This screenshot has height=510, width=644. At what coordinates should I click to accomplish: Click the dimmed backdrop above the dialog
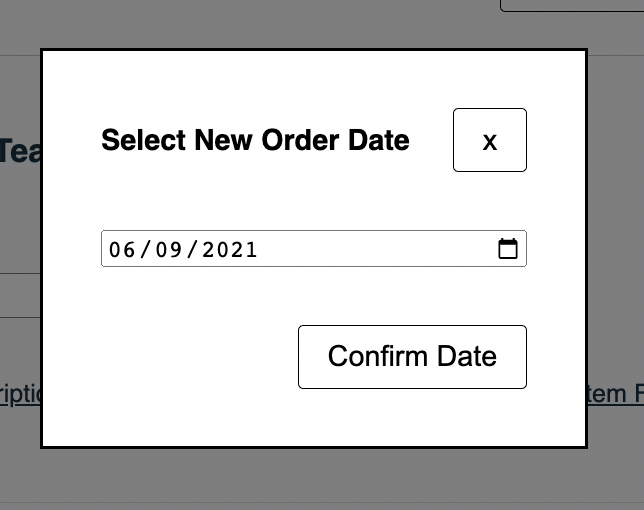pyautogui.click(x=246, y=25)
